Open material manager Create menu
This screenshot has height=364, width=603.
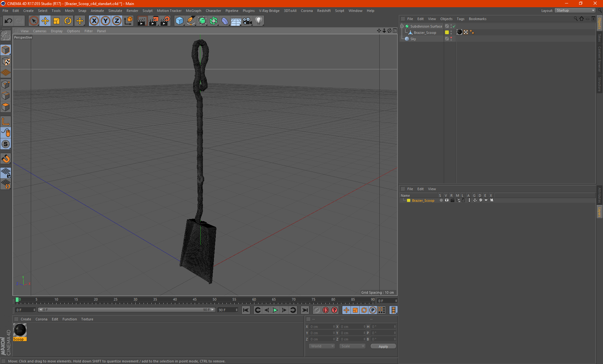26,319
